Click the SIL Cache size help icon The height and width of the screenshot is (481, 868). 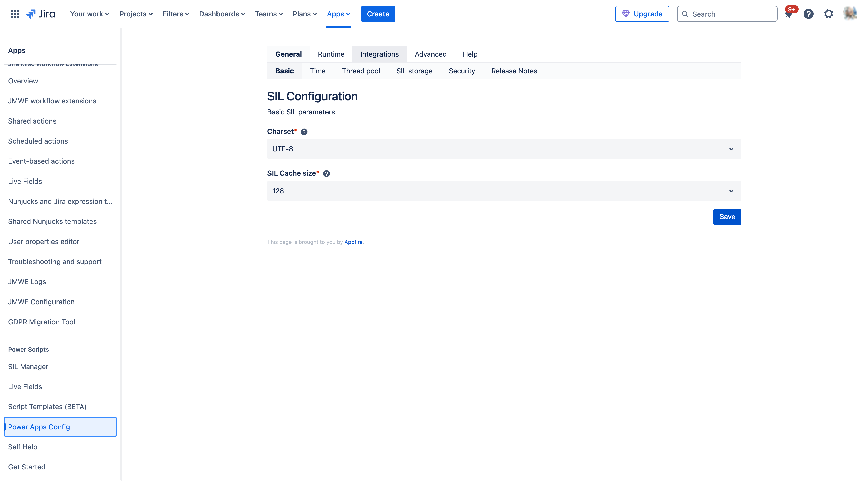[326, 173]
